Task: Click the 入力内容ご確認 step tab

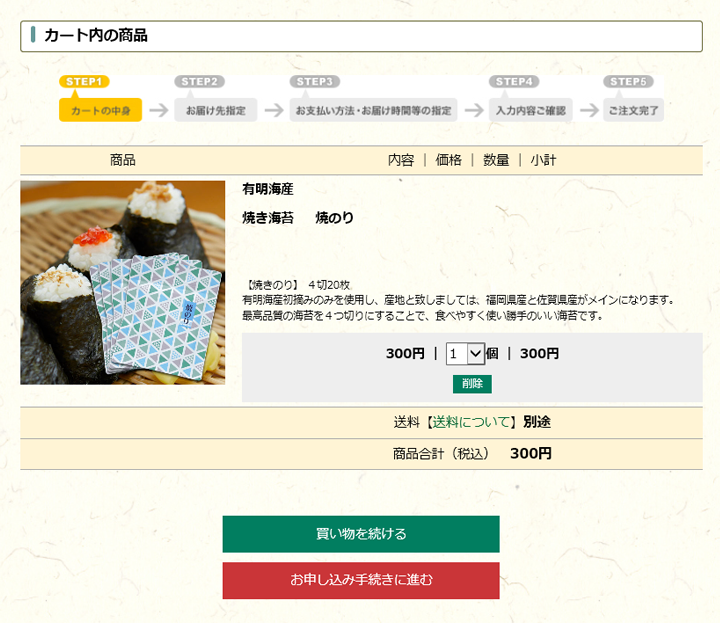Action: click(x=530, y=110)
